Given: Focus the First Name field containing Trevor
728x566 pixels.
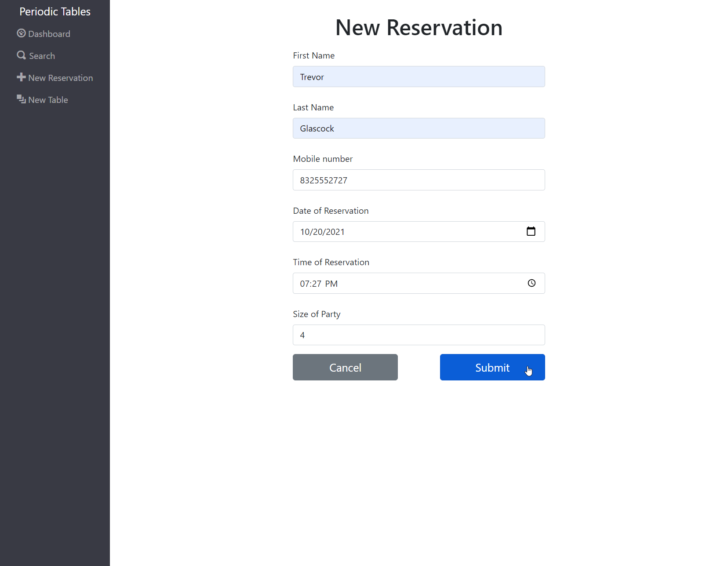Looking at the screenshot, I should point(419,77).
